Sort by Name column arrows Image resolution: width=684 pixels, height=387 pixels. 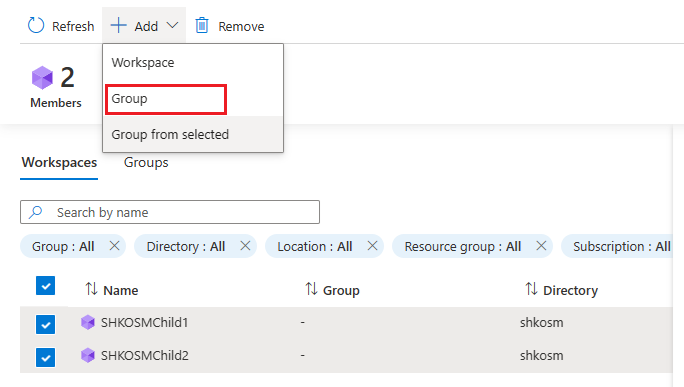pos(91,289)
